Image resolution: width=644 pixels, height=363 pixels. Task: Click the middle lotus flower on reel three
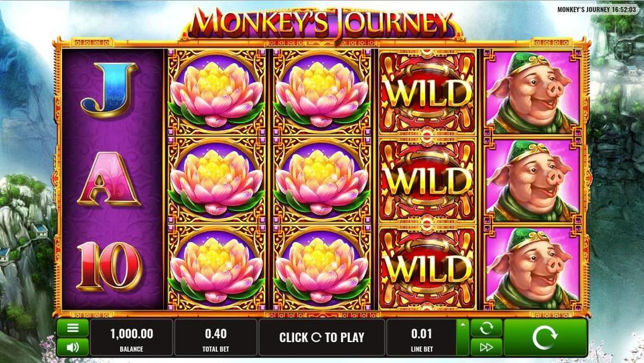322,180
